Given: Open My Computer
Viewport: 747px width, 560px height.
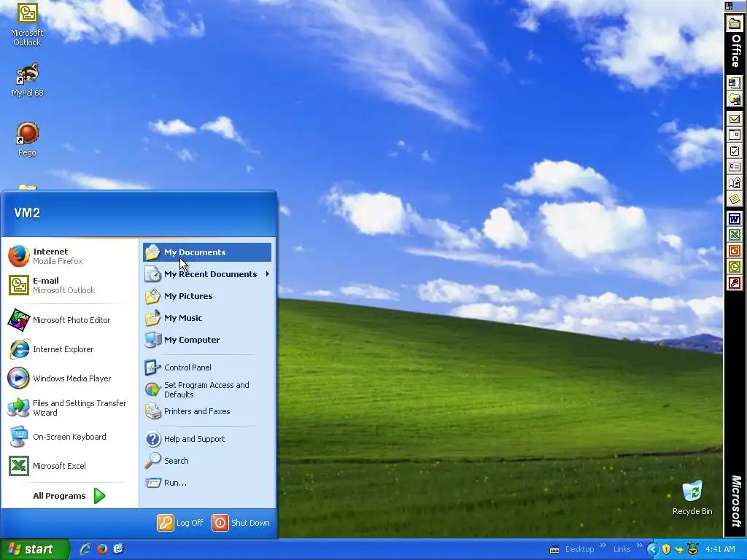Looking at the screenshot, I should (206, 340).
